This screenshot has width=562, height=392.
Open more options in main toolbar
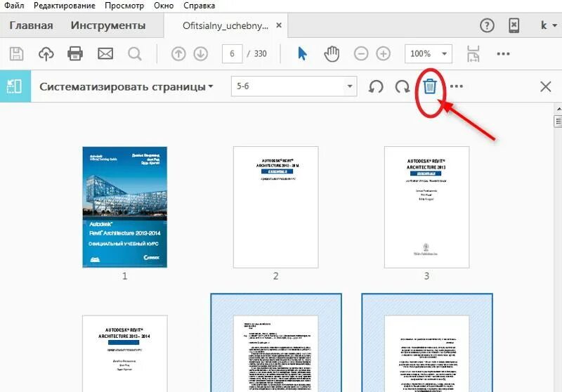click(503, 54)
